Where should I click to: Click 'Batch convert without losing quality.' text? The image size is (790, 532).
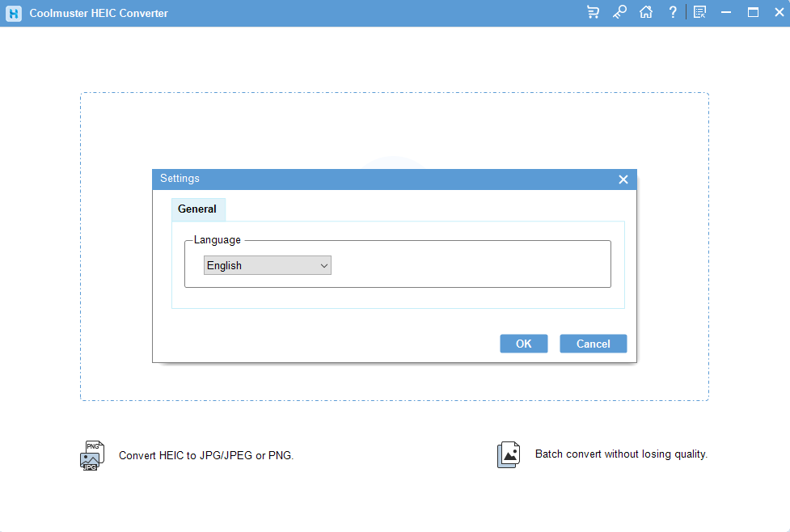[621, 454]
